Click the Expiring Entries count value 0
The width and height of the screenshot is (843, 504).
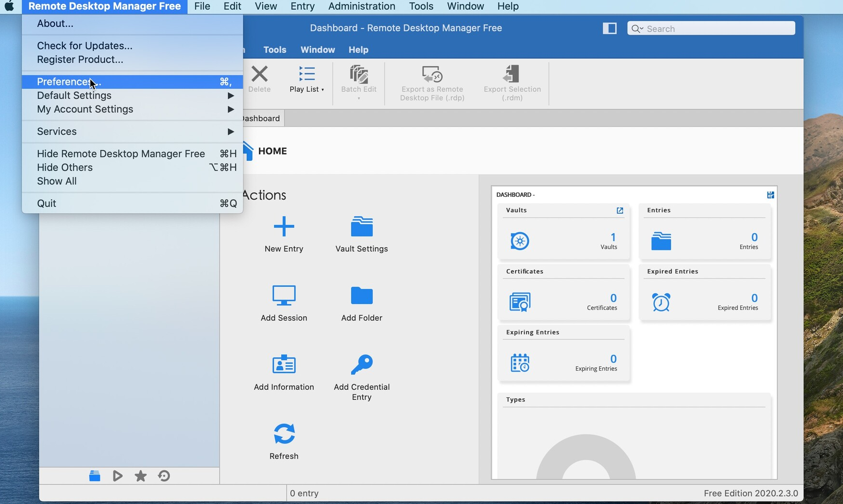coord(613,359)
